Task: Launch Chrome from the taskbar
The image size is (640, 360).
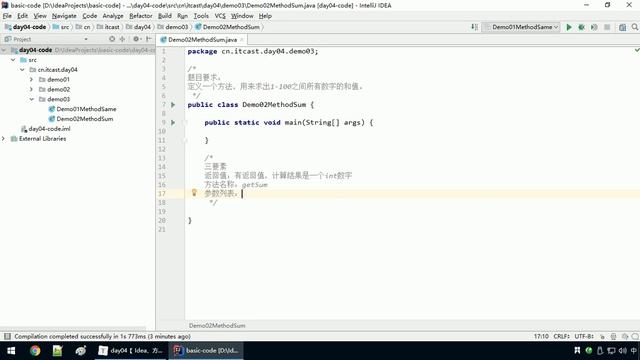Action: coord(35,351)
